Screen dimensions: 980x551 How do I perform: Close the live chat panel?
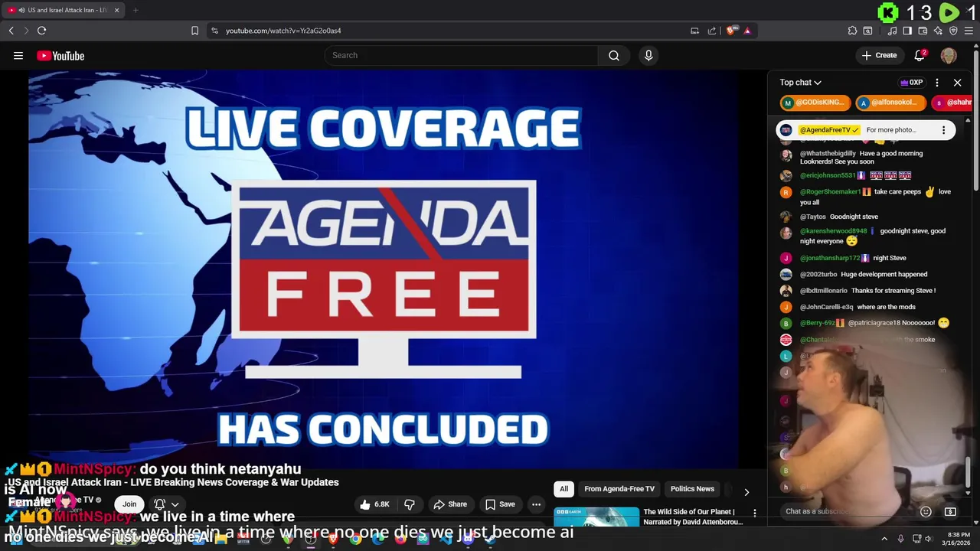pos(957,83)
